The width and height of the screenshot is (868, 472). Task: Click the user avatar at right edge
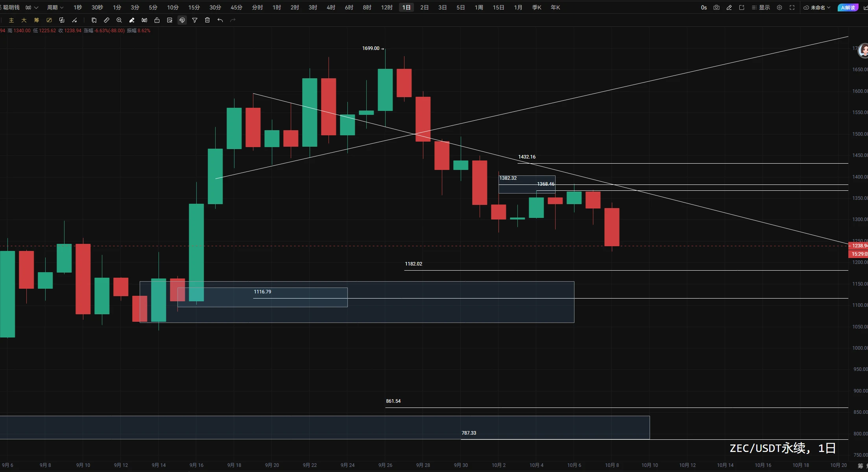[864, 50]
